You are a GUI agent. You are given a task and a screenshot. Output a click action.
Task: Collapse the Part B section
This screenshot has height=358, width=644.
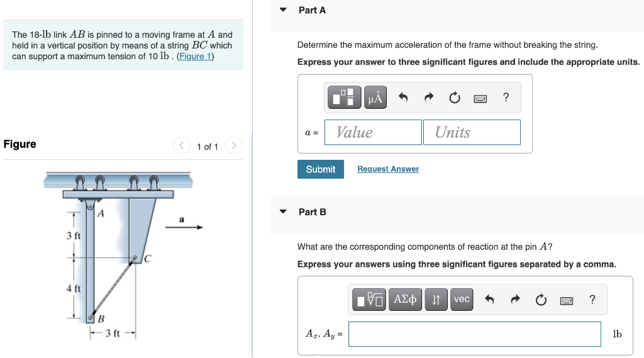[x=283, y=211]
